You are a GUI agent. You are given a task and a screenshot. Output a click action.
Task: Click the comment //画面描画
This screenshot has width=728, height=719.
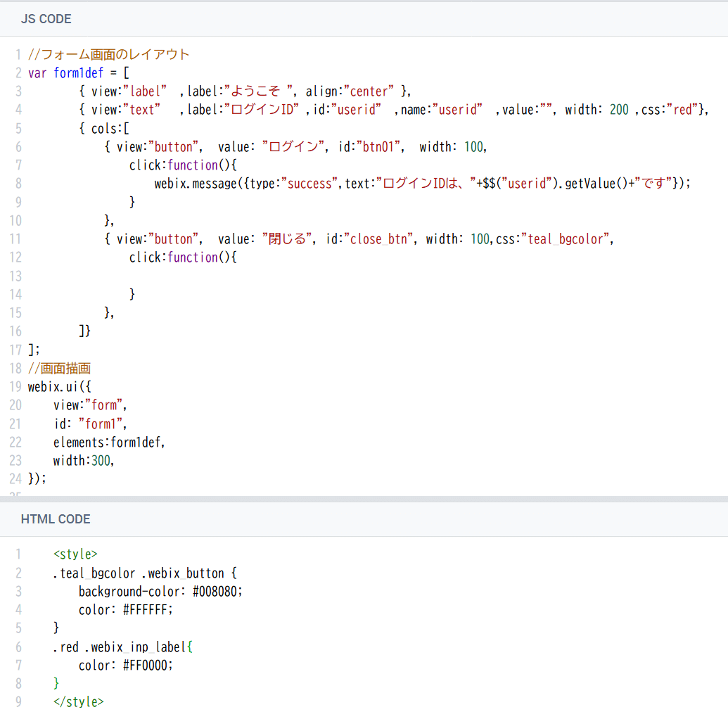click(59, 368)
